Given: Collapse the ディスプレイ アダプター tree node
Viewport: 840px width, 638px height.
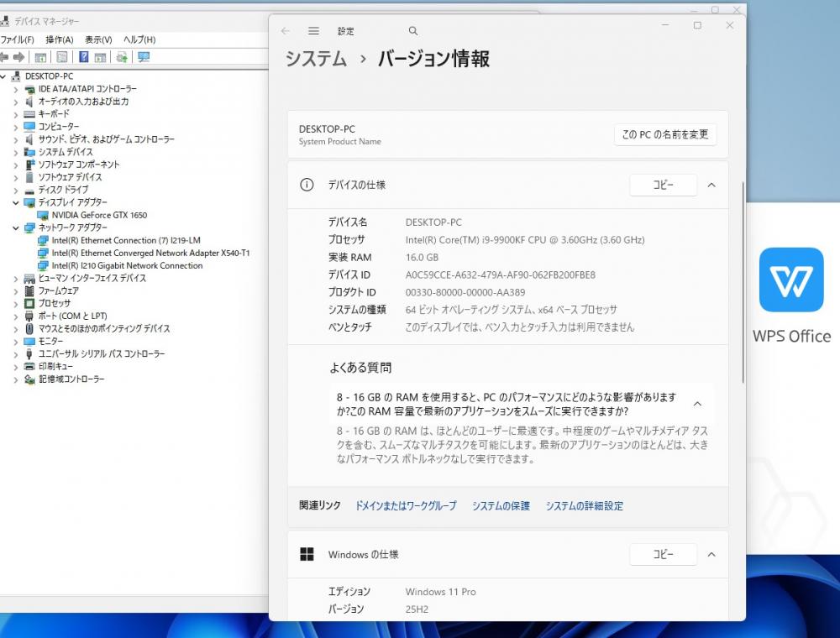Looking at the screenshot, I should (16, 202).
